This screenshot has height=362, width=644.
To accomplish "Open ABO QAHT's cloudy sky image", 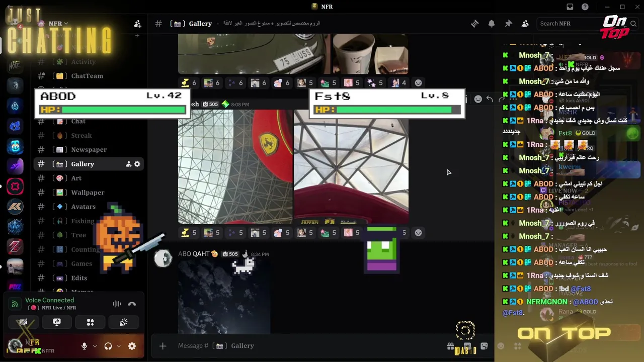I will pos(224,297).
